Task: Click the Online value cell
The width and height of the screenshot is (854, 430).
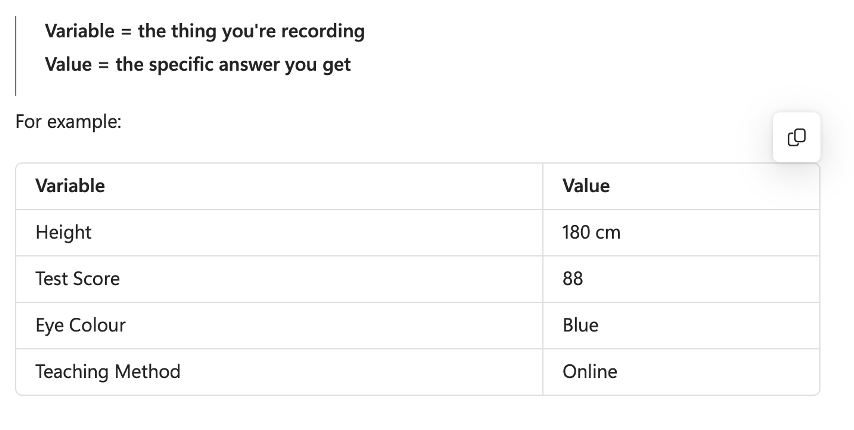Action: (x=681, y=372)
